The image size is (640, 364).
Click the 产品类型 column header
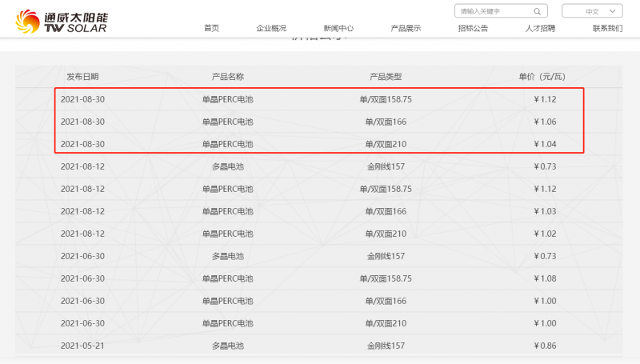pyautogui.click(x=386, y=77)
